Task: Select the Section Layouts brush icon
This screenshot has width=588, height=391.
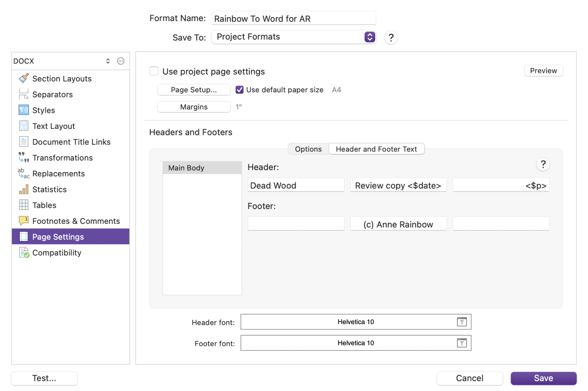Action: 23,78
